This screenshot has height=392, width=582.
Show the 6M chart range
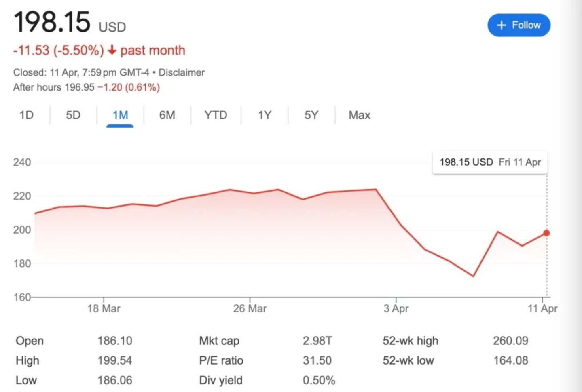point(167,115)
